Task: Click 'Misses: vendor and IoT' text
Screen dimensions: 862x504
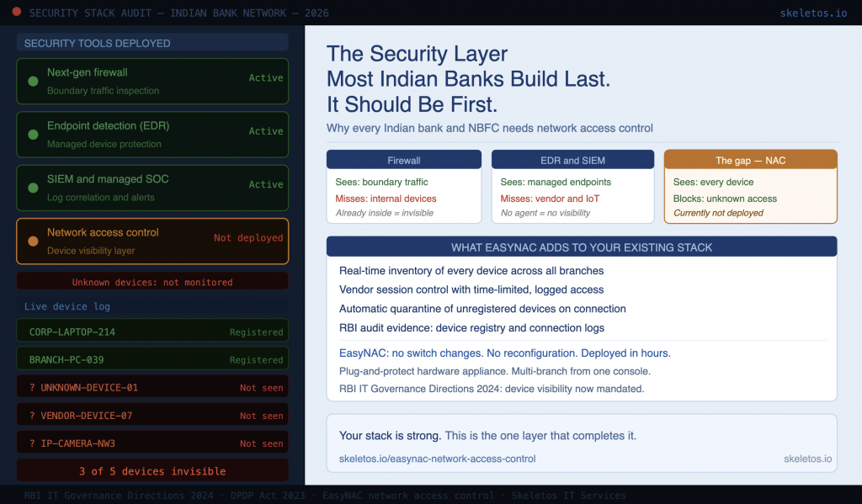Action: click(x=550, y=199)
